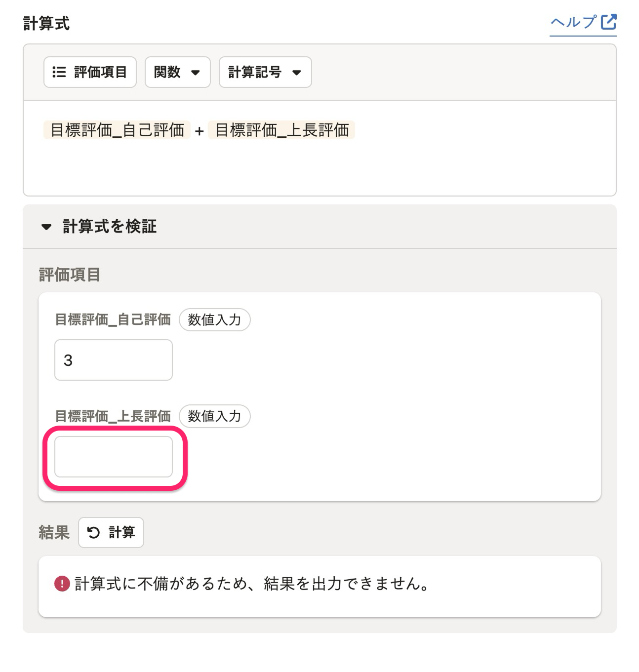Viewport: 639px width, 672px height.
Task: Click the 数値入力 tag beside 自己評価
Action: [215, 320]
